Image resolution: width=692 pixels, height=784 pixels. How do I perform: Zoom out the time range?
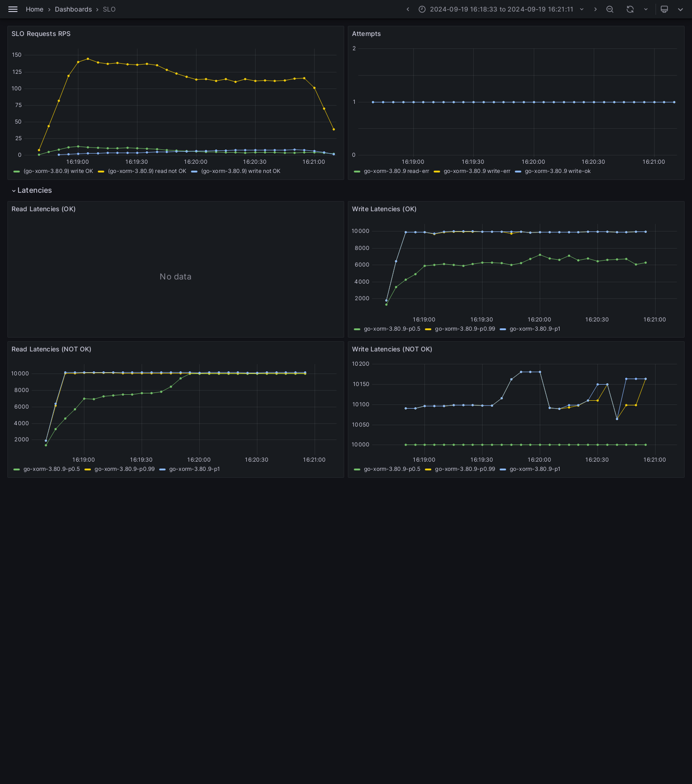[610, 9]
